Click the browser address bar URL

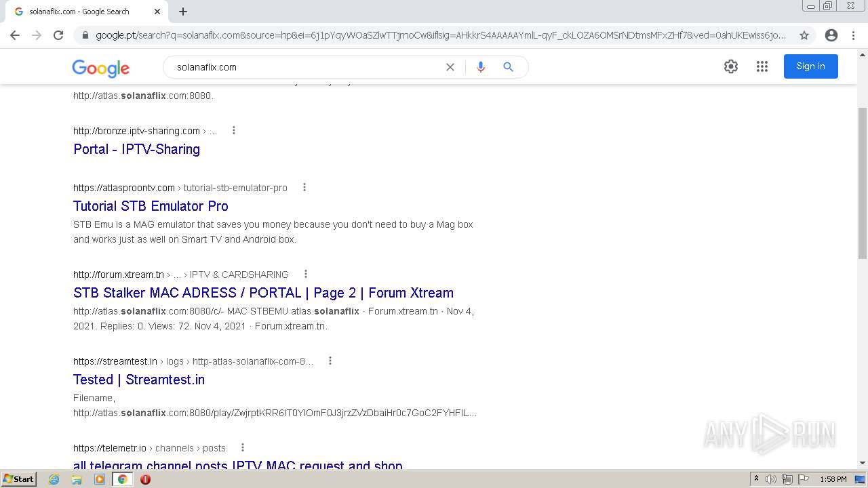pos(441,35)
